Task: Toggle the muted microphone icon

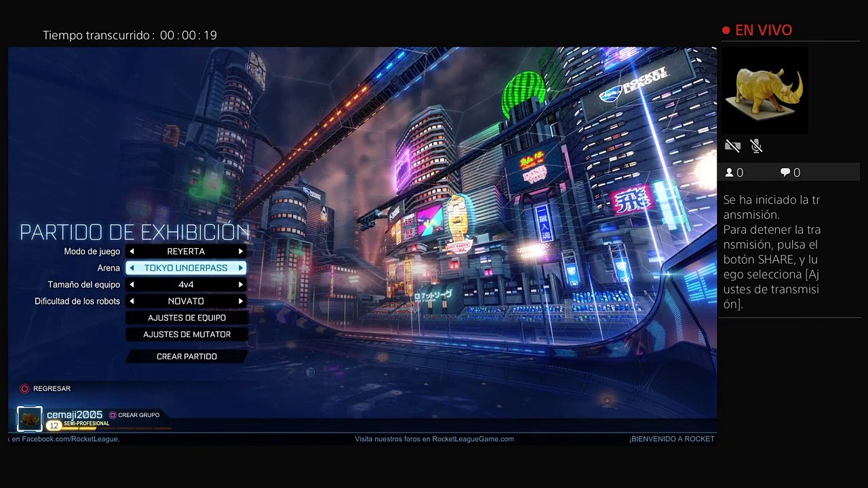Action: [x=757, y=146]
